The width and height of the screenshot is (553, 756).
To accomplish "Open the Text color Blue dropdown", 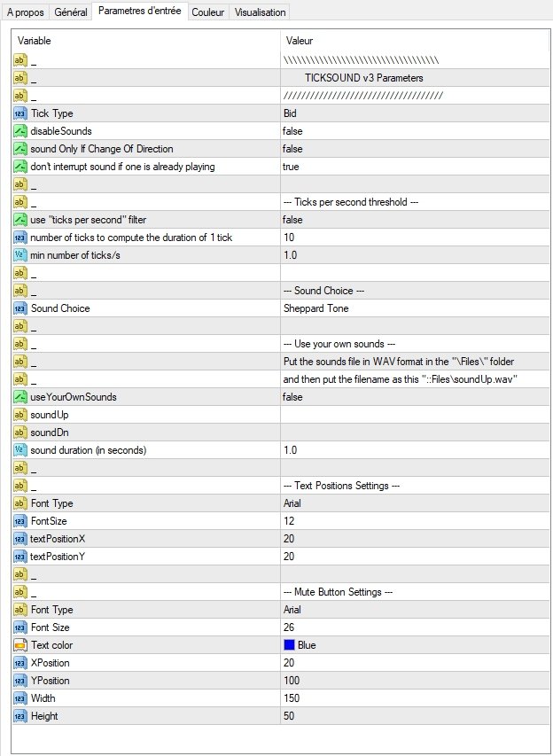I will (x=415, y=645).
